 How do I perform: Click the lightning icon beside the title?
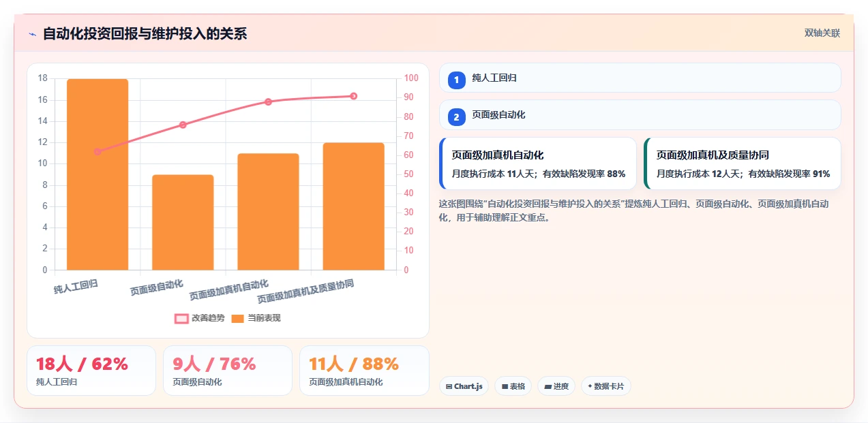coord(33,34)
